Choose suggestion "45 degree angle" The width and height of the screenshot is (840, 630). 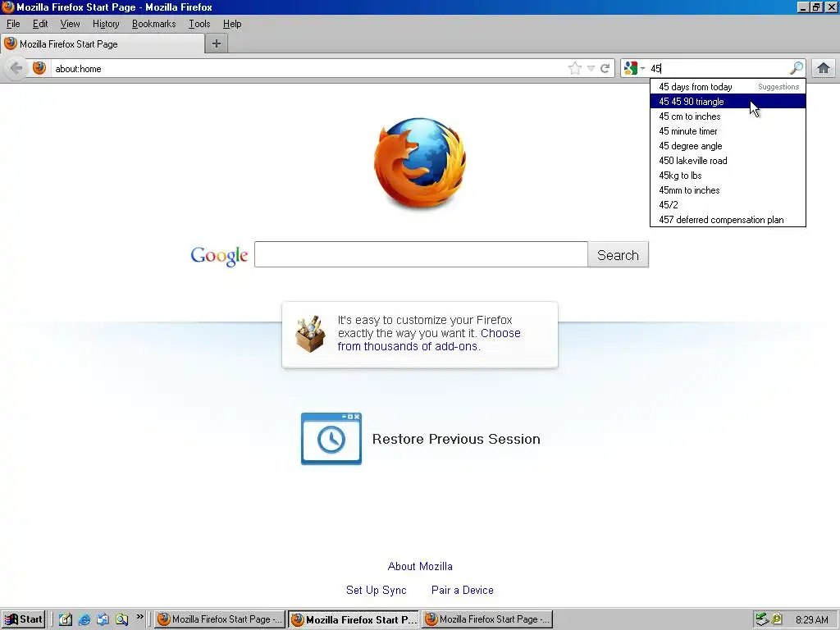[728, 146]
